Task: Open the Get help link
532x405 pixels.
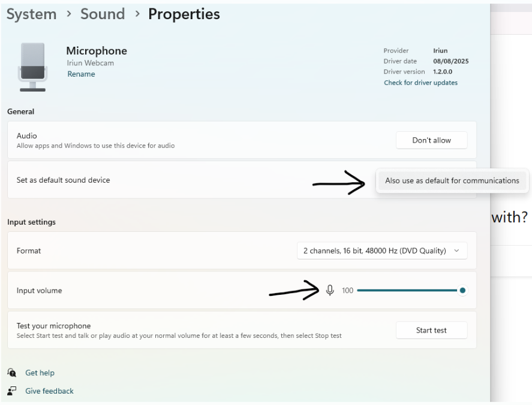Action: 40,373
